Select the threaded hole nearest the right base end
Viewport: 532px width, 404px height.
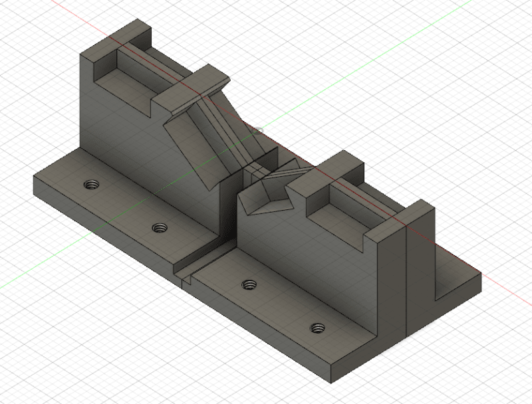pyautogui.click(x=318, y=328)
